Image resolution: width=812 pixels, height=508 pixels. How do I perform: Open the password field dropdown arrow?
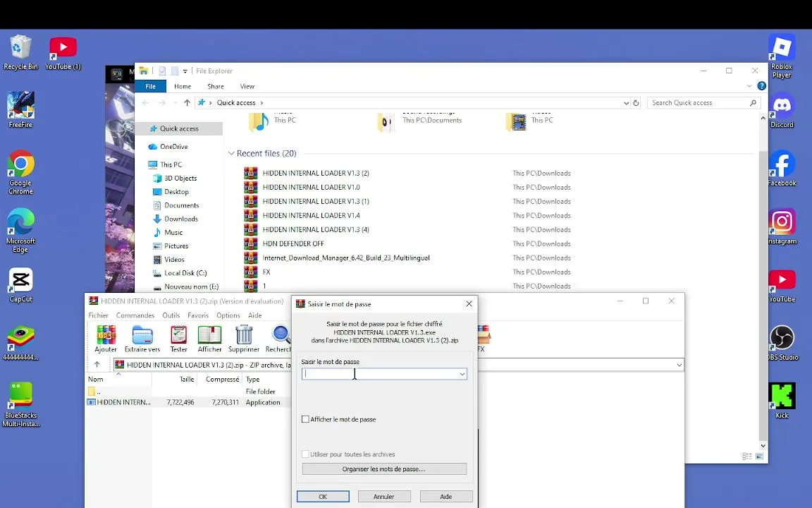462,374
